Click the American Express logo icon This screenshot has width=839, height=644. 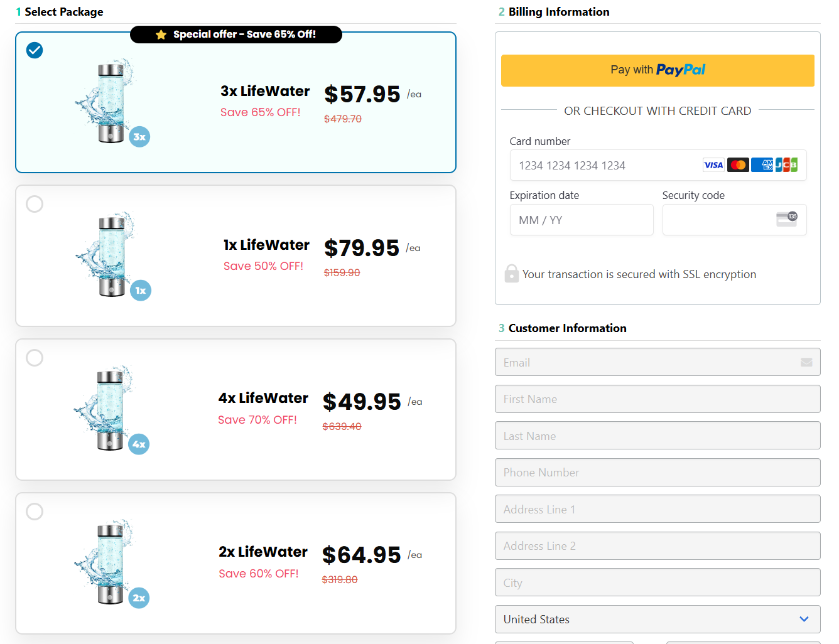(x=762, y=165)
